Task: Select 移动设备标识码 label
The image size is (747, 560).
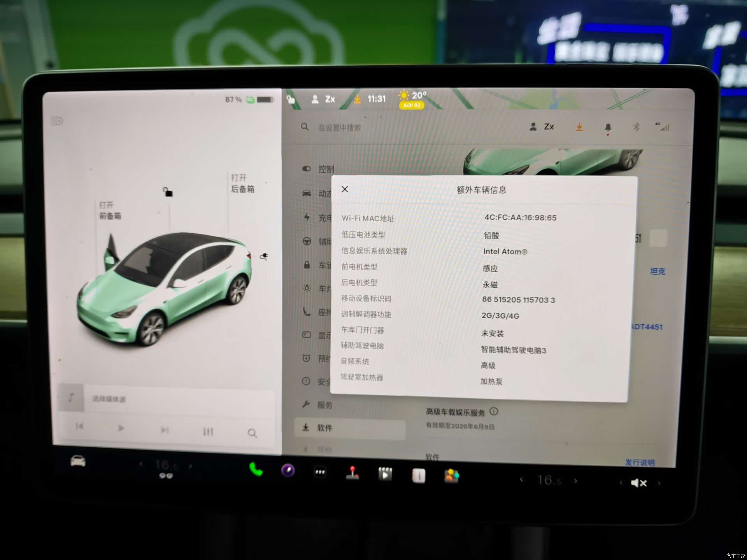Action: pyautogui.click(x=366, y=299)
